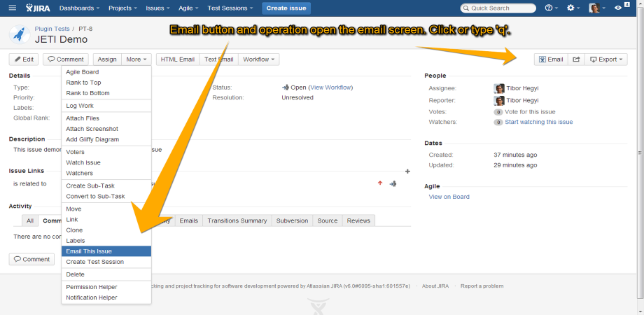Click the Text Email button
Viewport: 644px width, 315px height.
click(x=219, y=59)
